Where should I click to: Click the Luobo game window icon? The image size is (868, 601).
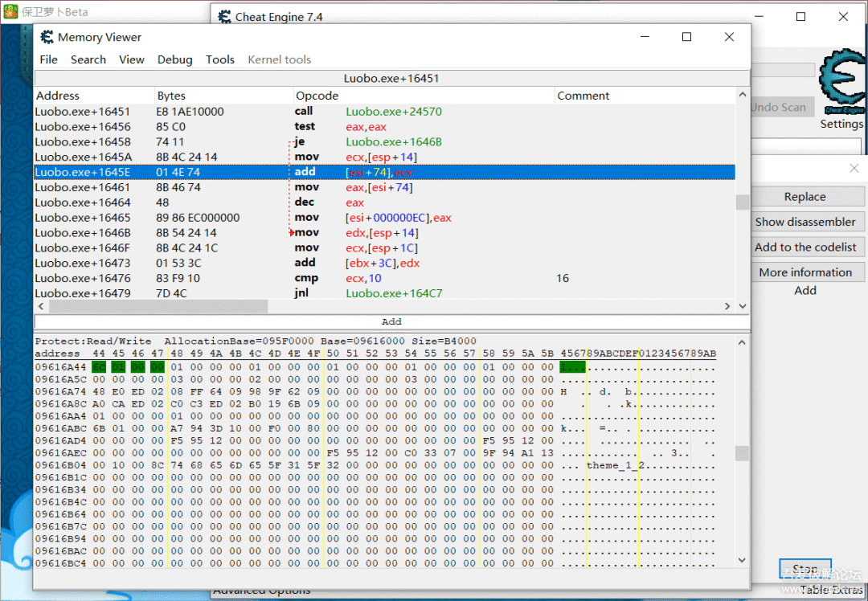pyautogui.click(x=10, y=11)
